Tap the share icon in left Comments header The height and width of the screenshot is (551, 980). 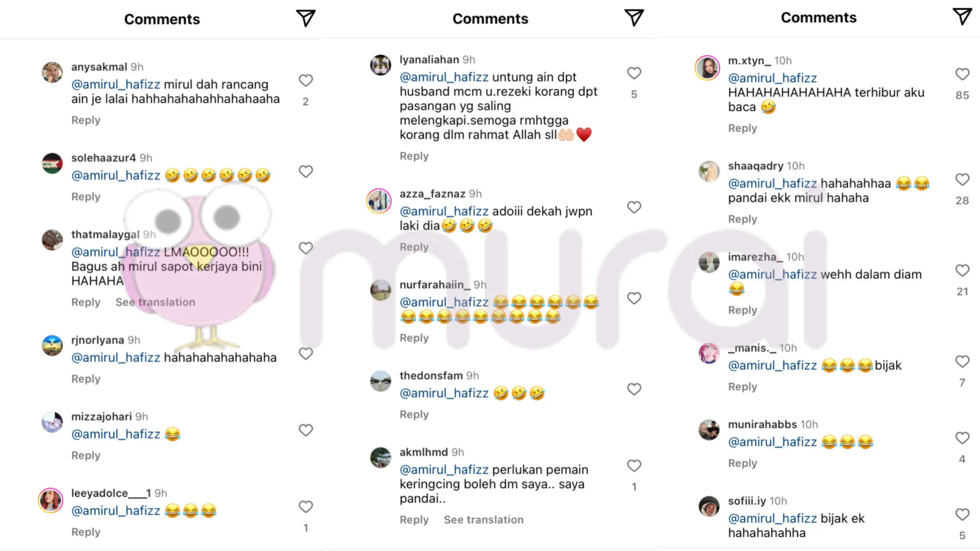click(306, 18)
